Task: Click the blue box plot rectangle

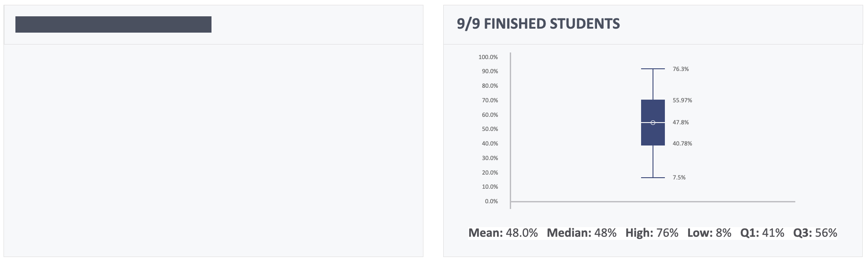Action: (653, 123)
